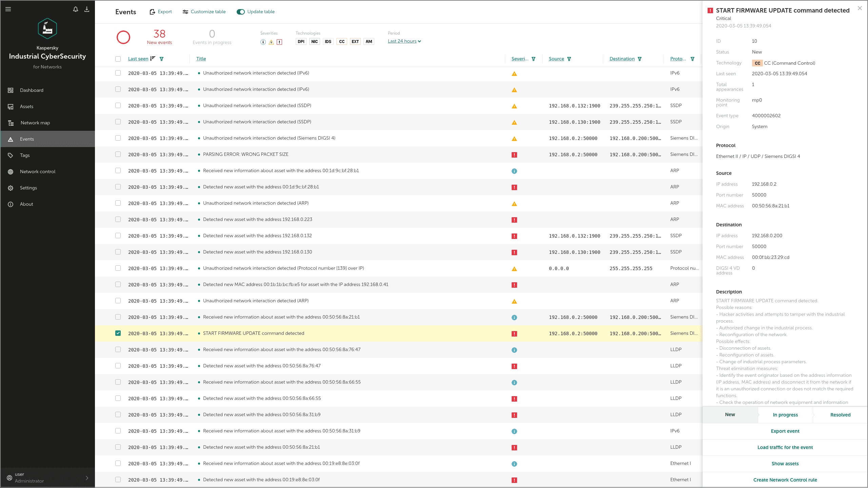Expand the user Administrator menu arrow
The width and height of the screenshot is (868, 488).
click(87, 478)
